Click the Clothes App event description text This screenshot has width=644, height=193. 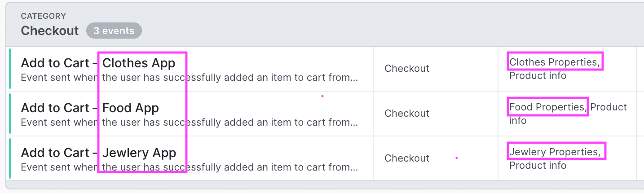(x=189, y=78)
